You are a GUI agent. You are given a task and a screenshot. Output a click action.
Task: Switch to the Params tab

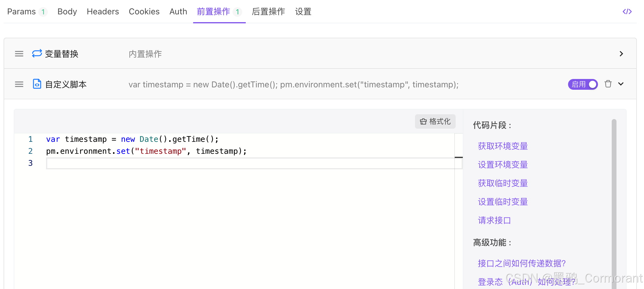[x=27, y=12]
